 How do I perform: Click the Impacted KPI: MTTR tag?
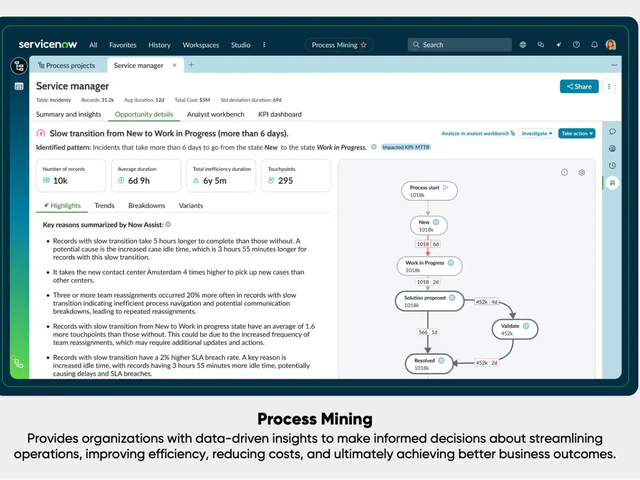(406, 147)
